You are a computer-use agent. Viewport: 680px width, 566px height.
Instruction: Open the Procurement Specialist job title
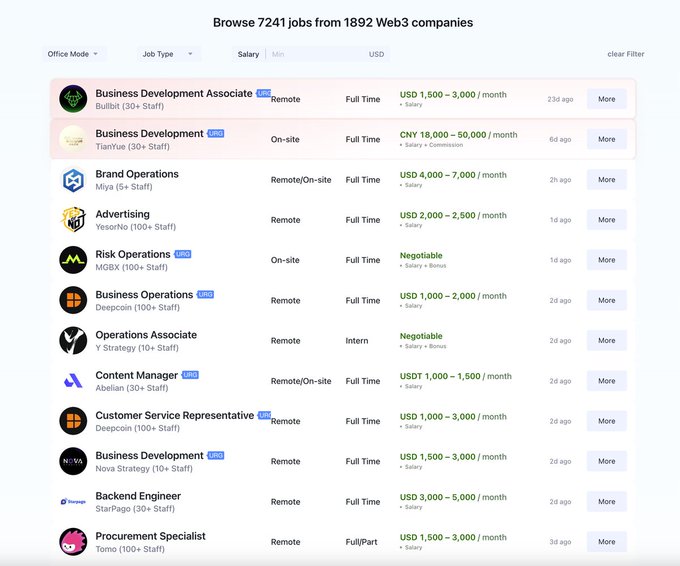[x=150, y=536]
